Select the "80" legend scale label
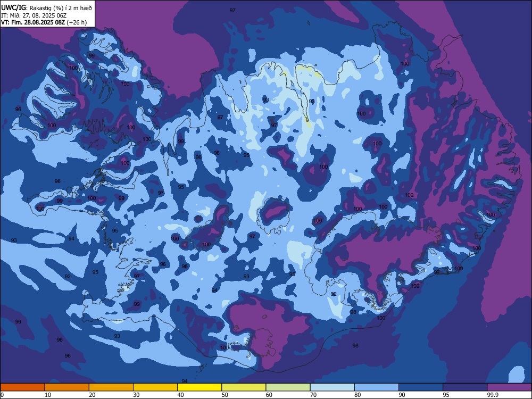This screenshot has height=399, width=532. [358, 395]
